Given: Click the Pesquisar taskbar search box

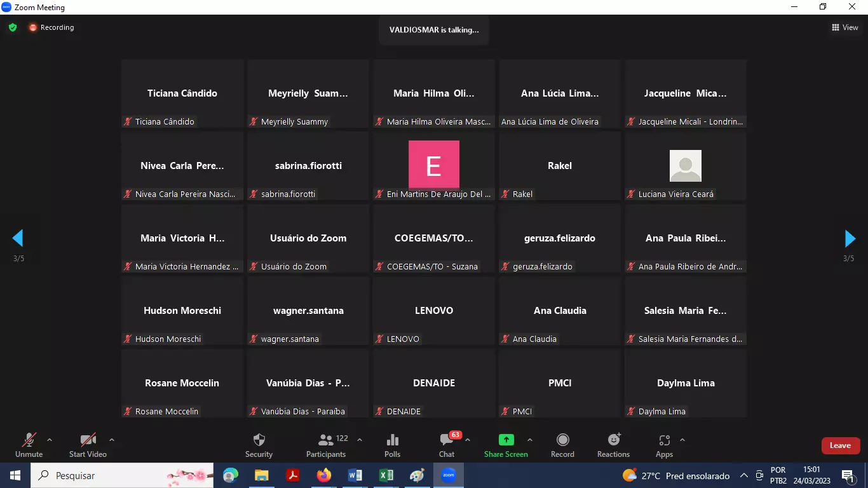Looking at the screenshot, I should (123, 475).
